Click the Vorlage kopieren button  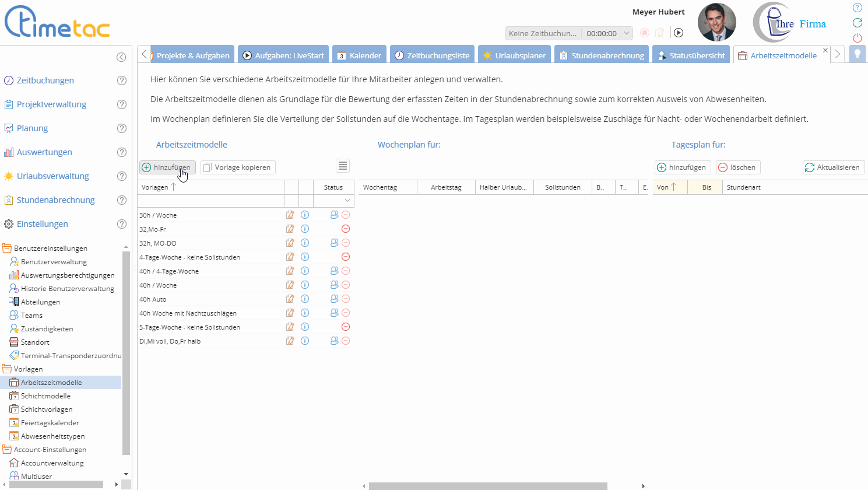pyautogui.click(x=238, y=167)
